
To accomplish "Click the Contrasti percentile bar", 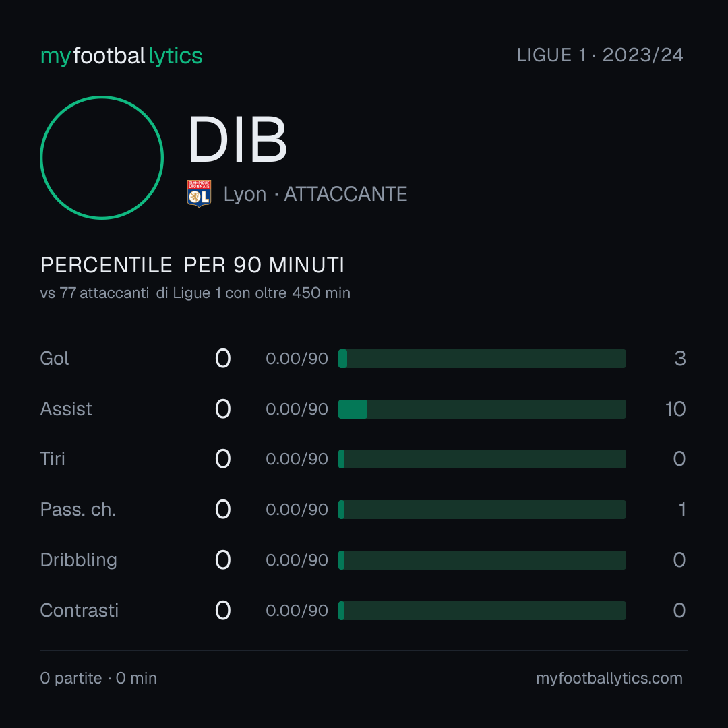I will pos(482,611).
